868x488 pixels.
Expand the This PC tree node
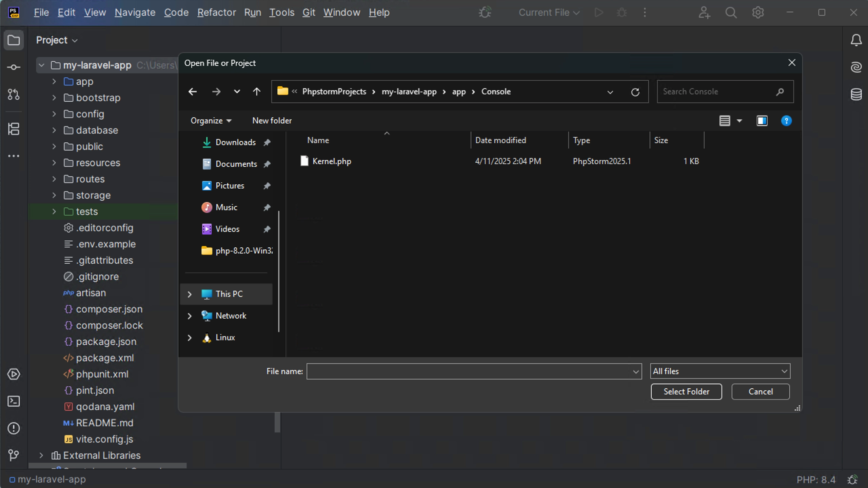190,294
